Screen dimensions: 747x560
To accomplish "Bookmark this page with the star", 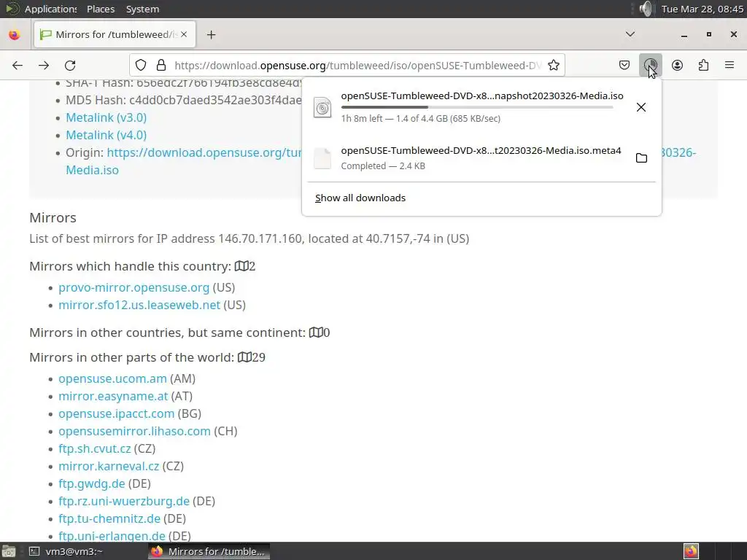I will pos(554,65).
